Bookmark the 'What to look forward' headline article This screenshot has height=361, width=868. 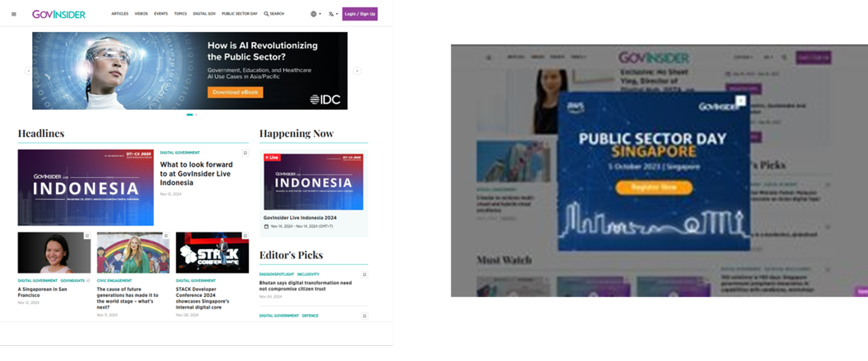coord(245,153)
